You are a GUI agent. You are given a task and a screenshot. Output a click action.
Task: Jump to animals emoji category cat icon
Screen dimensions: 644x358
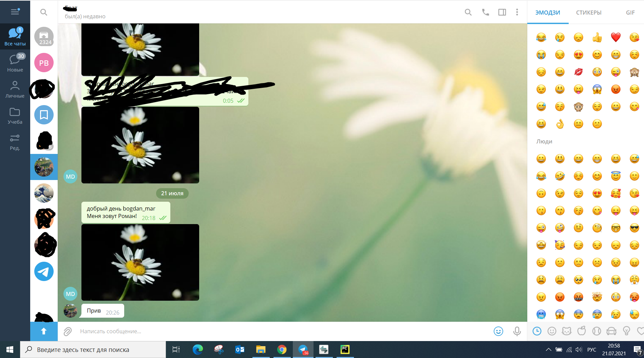(567, 331)
